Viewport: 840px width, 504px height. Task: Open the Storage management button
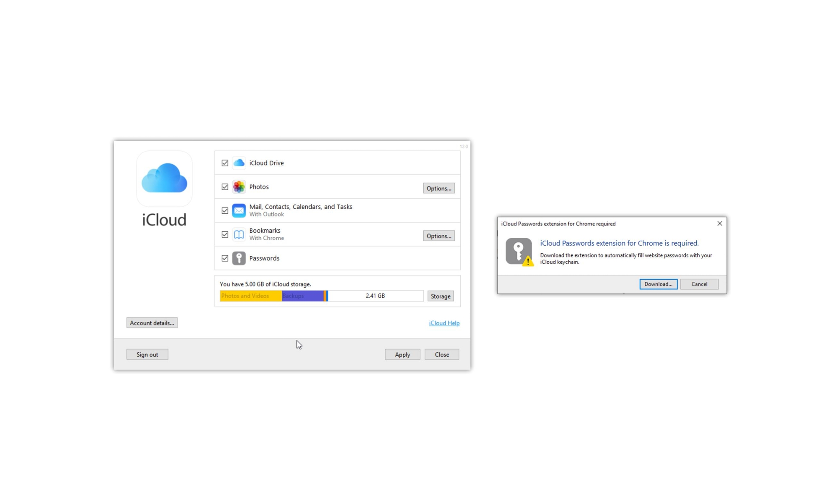[x=440, y=296]
